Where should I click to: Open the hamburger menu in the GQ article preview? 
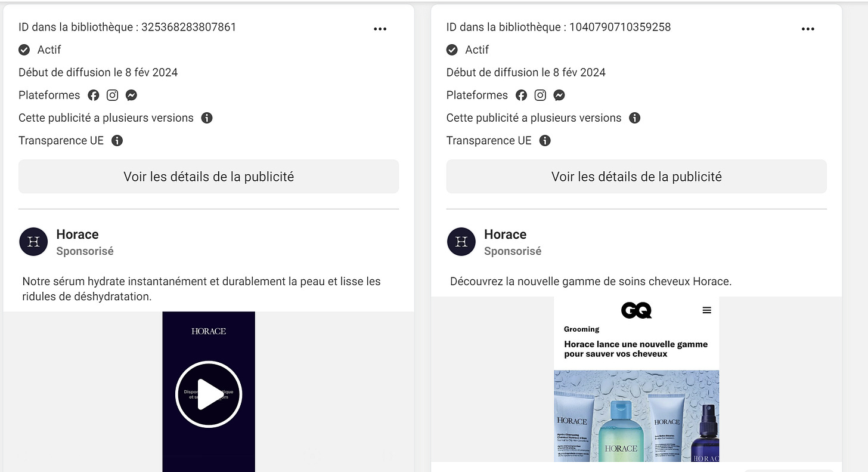click(x=706, y=310)
